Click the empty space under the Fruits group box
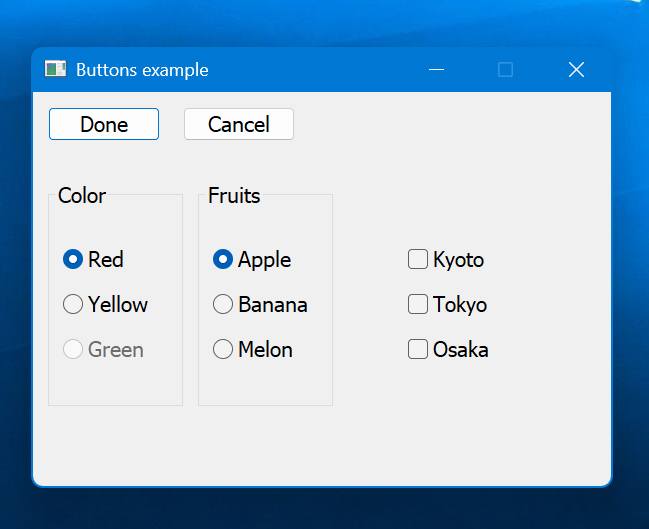Screen dimensions: 649x529 point(265,445)
